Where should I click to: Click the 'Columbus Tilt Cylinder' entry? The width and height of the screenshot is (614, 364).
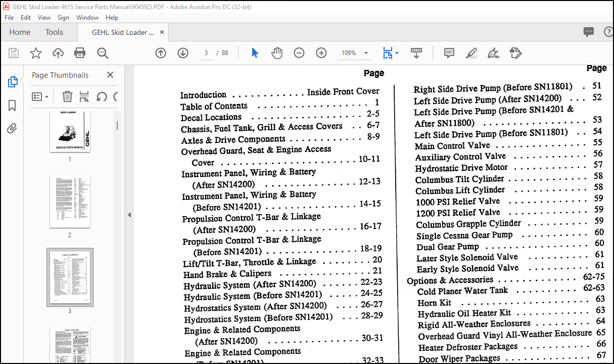point(460,179)
